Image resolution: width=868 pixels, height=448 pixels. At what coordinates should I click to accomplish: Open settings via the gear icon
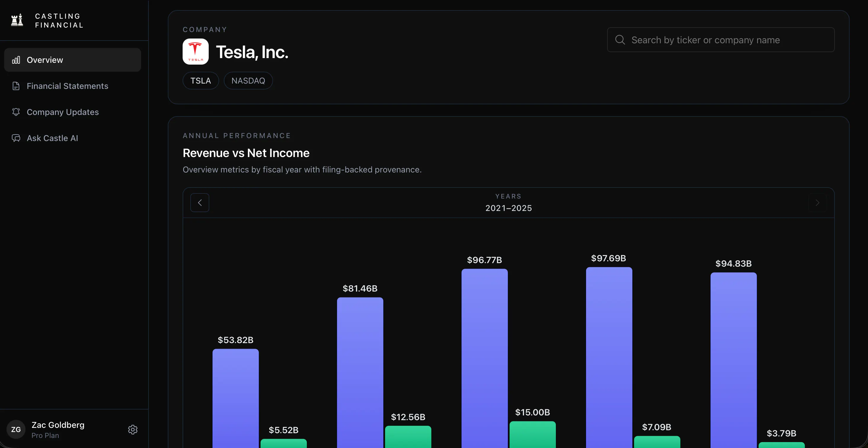(133, 429)
